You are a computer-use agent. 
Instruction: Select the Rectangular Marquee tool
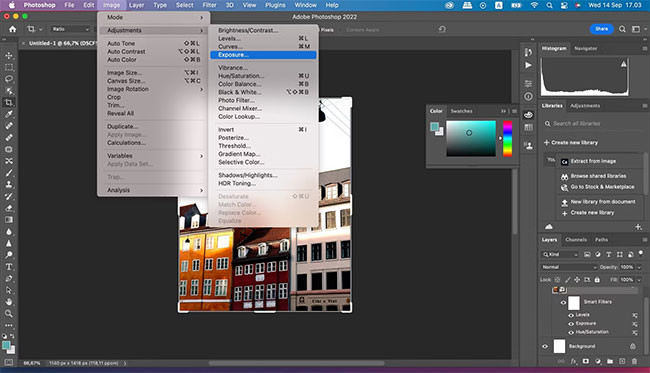pos(9,67)
